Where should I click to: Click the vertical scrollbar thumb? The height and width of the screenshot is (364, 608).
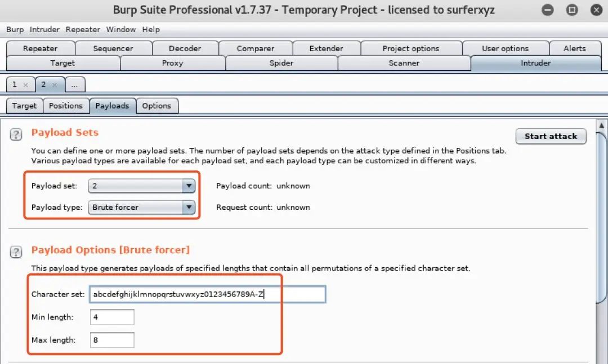point(601,217)
